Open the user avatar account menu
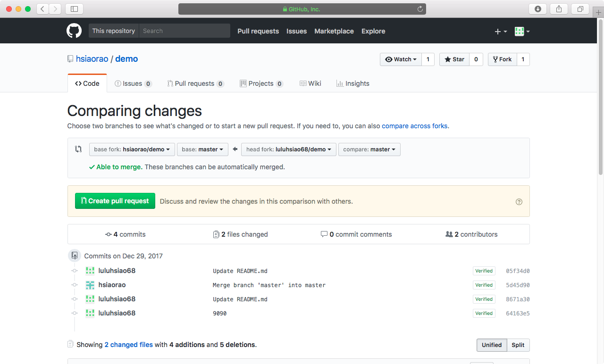Viewport: 604px width, 364px height. [522, 31]
